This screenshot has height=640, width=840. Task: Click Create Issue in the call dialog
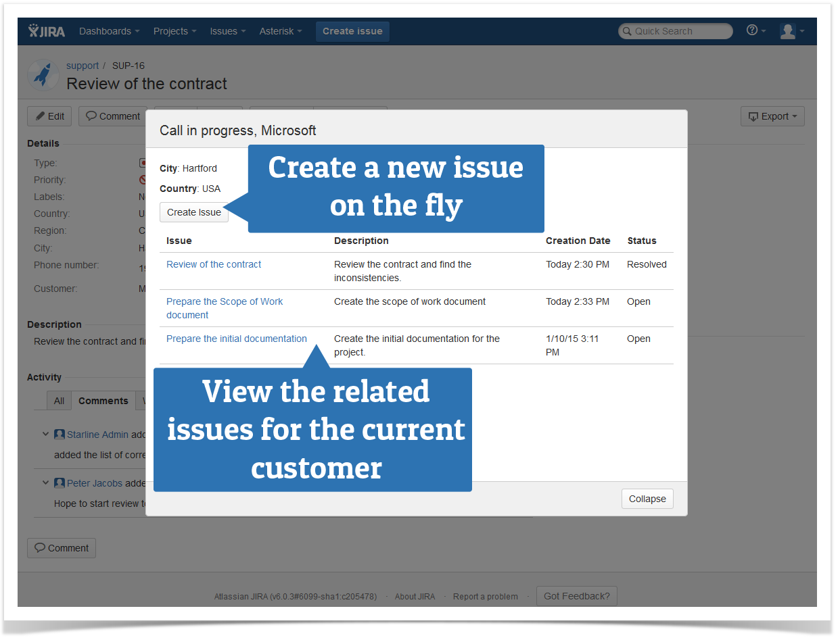[x=194, y=212]
